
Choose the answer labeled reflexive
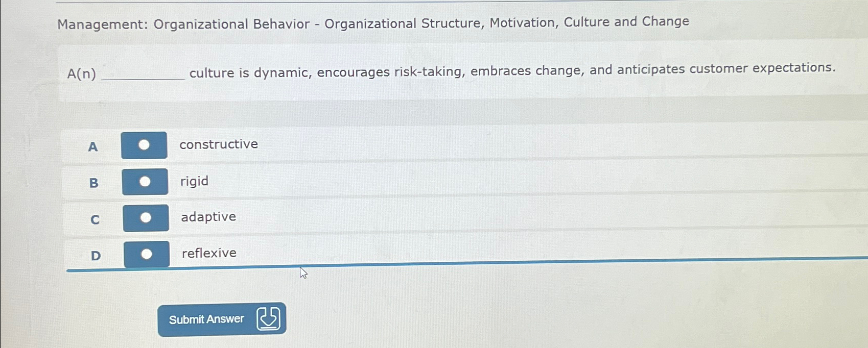pyautogui.click(x=209, y=253)
